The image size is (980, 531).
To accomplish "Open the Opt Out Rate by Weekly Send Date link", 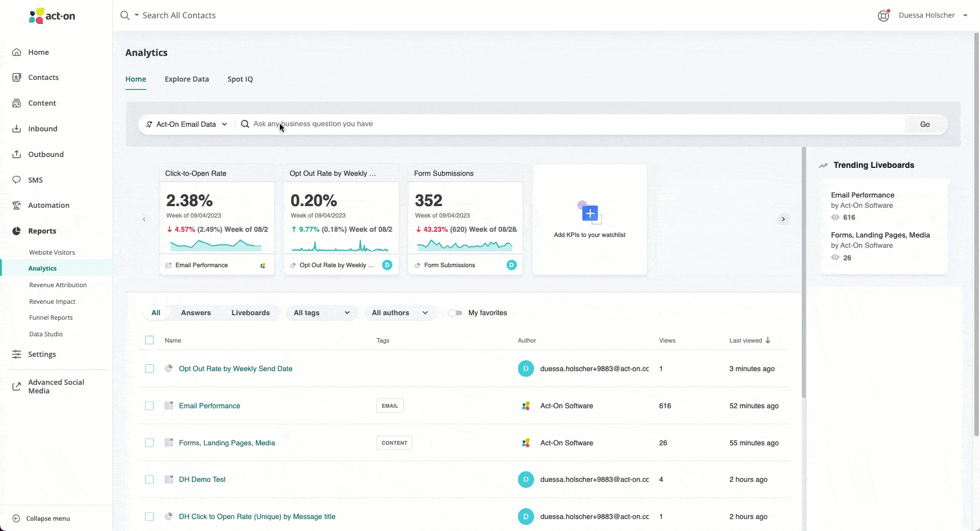I will coord(236,369).
